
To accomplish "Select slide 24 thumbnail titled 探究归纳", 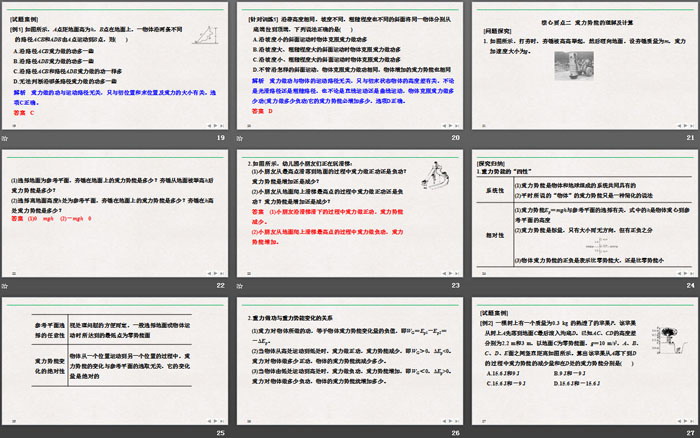I will click(585, 213).
